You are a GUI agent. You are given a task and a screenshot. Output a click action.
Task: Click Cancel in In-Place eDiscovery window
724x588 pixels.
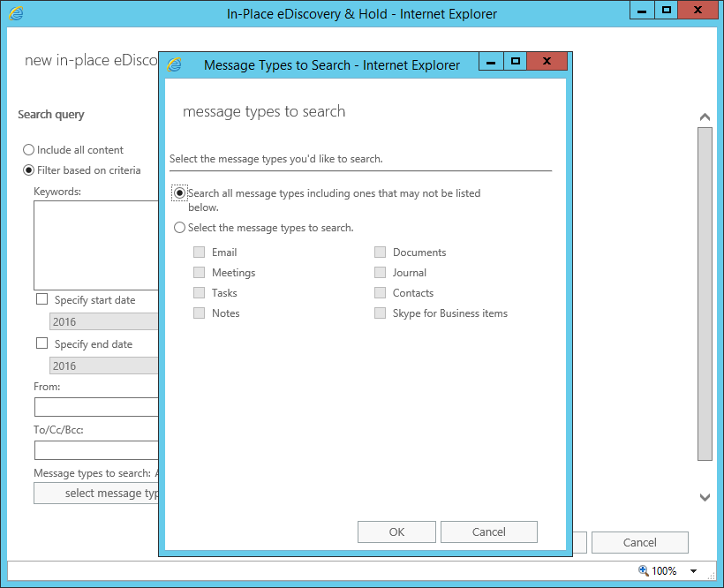coord(640,542)
